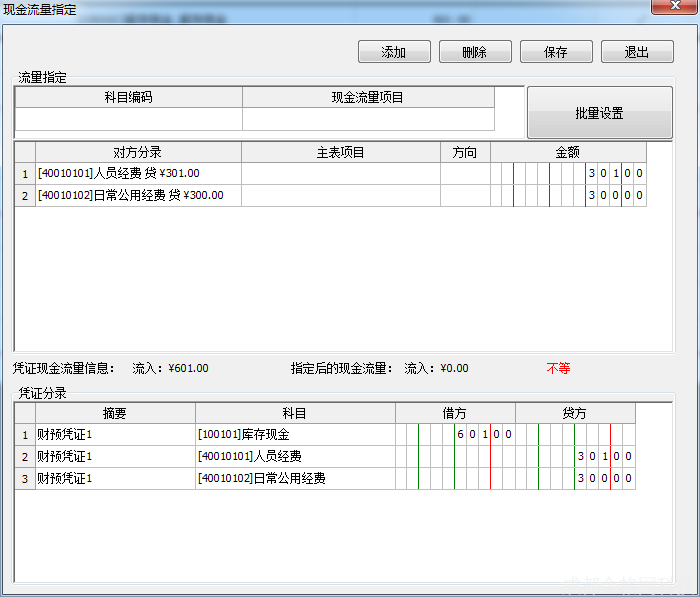Open 批量设置 batch settings
Viewport: 700px width, 597px height.
599,113
